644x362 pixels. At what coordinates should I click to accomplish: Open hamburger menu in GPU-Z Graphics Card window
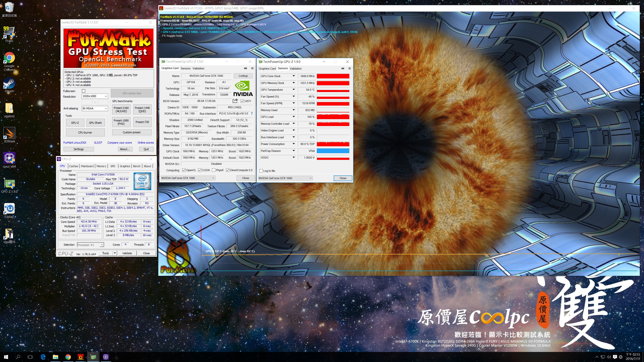coord(252,68)
